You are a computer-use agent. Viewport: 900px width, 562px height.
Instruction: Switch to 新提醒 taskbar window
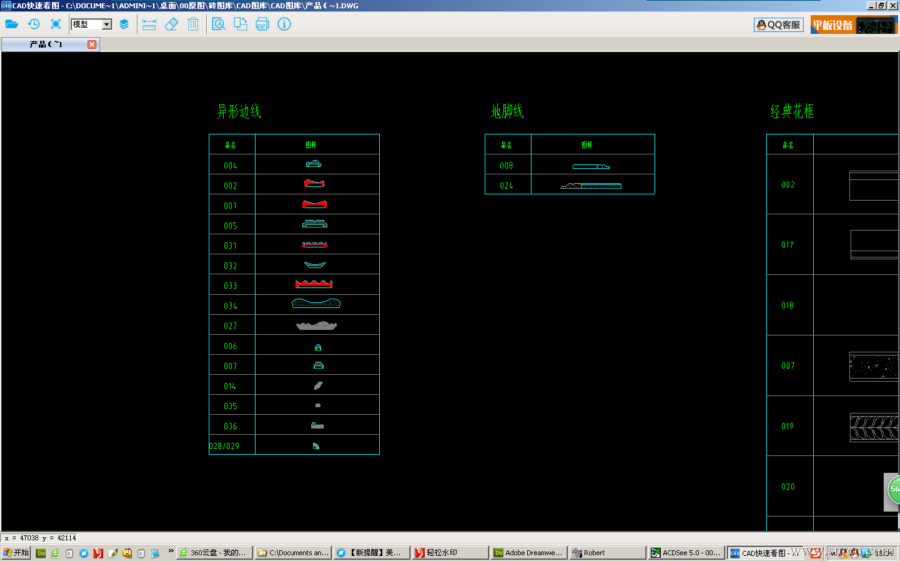tap(371, 553)
